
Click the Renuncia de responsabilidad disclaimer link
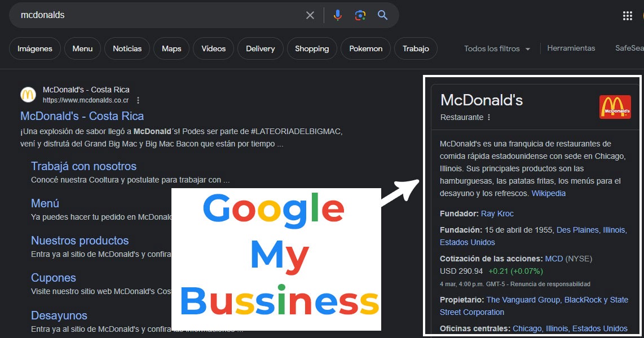click(550, 284)
